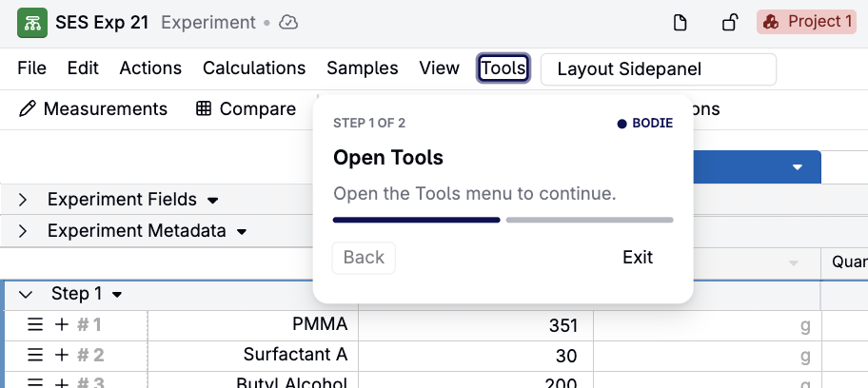Image resolution: width=868 pixels, height=388 pixels.
Task: Open the document page icon in header
Action: 680,23
